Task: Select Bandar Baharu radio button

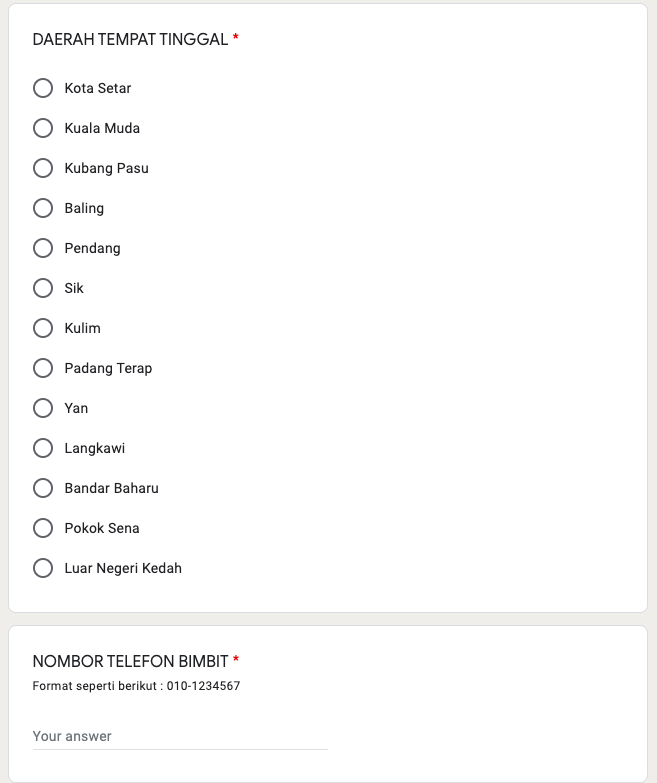Action: 43,488
